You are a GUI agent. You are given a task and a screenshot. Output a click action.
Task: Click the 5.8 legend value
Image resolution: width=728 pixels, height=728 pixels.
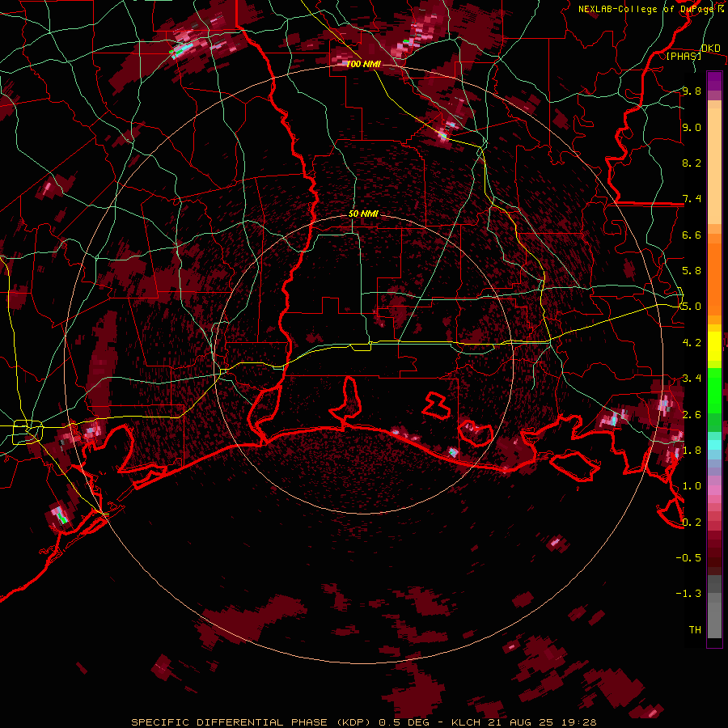(x=692, y=270)
